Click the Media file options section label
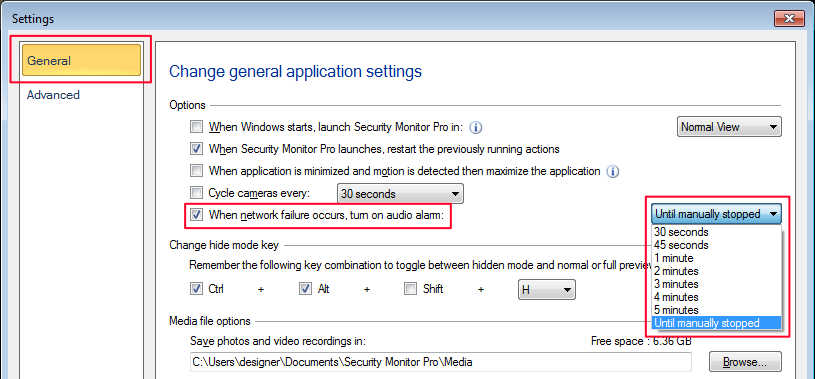The image size is (815, 379). pyautogui.click(x=209, y=321)
